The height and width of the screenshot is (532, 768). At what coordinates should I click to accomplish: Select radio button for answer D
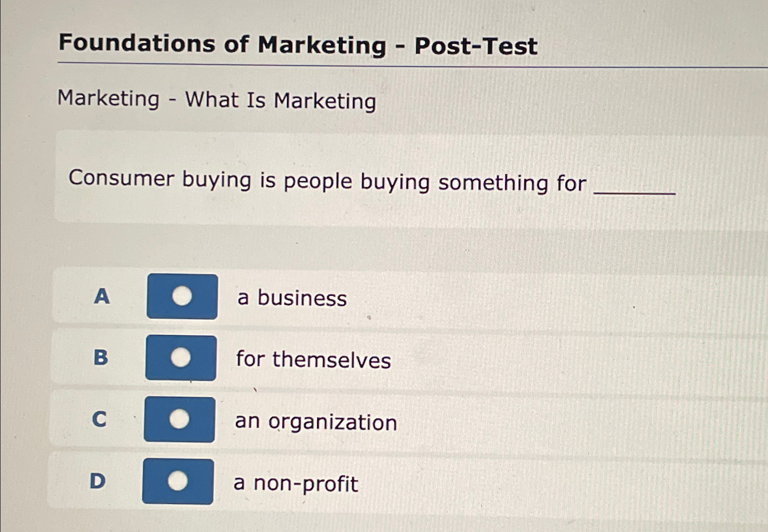coord(178,481)
